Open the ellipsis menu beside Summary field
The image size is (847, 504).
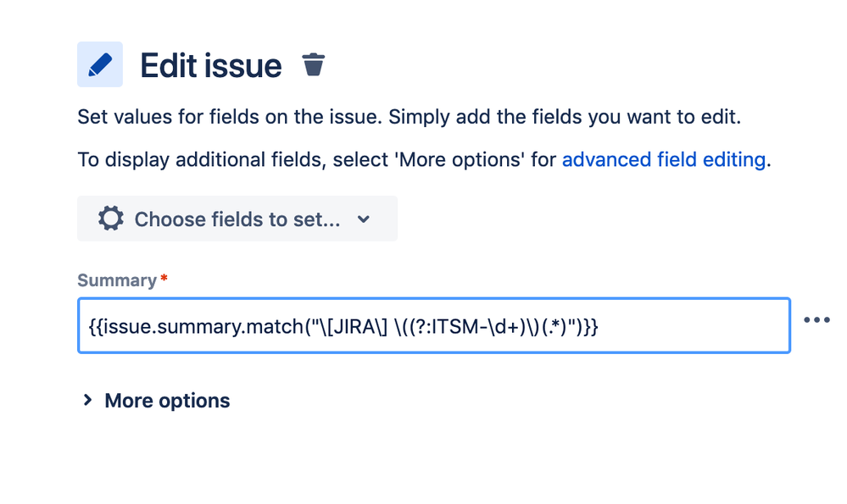point(816,320)
